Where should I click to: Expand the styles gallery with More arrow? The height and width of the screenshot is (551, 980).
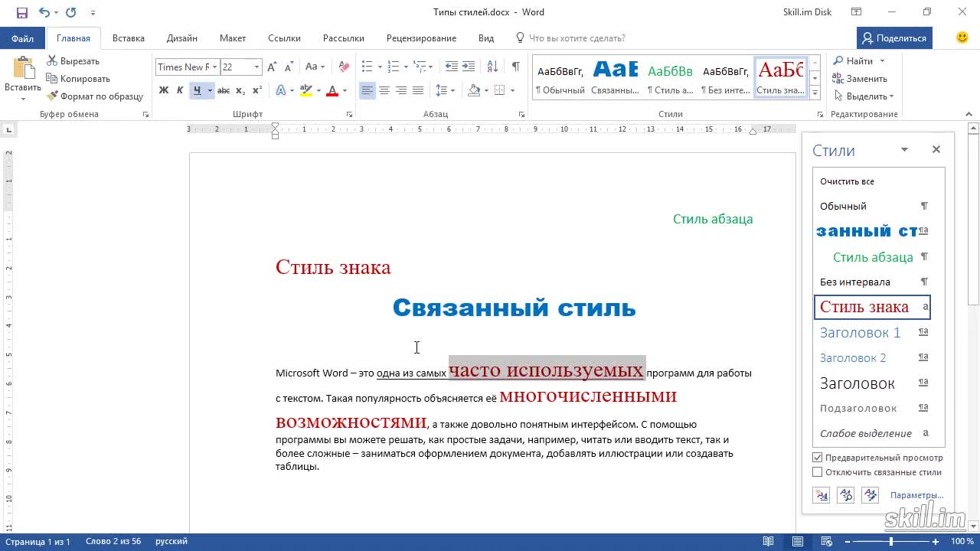[815, 93]
